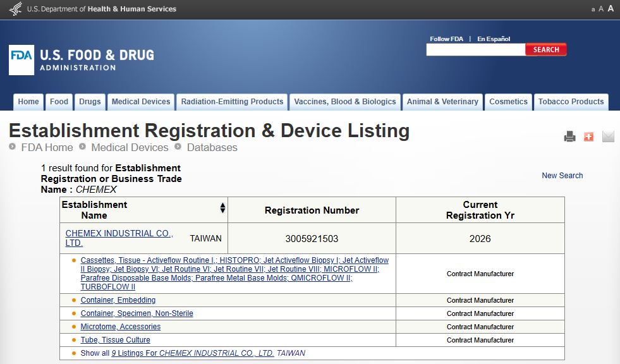Click the HHS eagle logo icon
Screen dimensions: 620x364
coord(15,9)
